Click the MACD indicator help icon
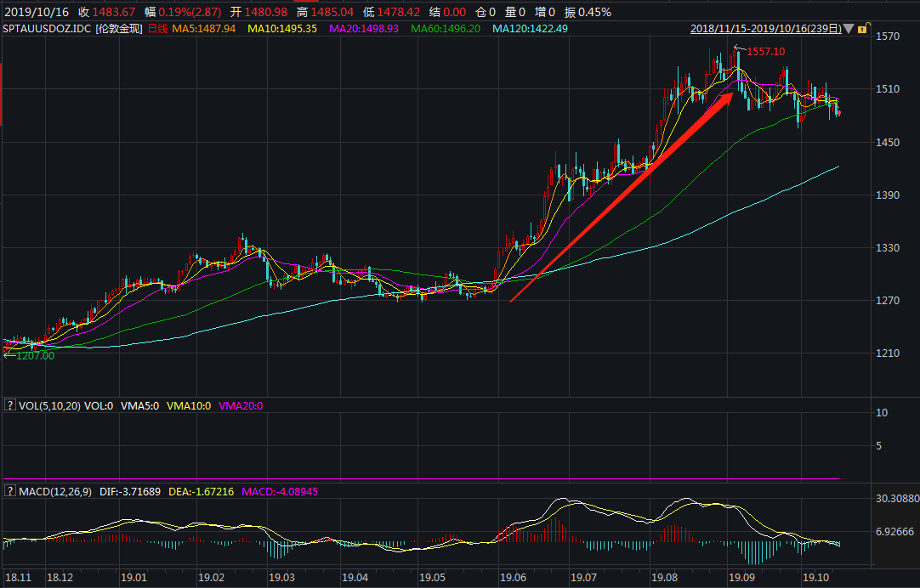The image size is (920, 588). 10,491
